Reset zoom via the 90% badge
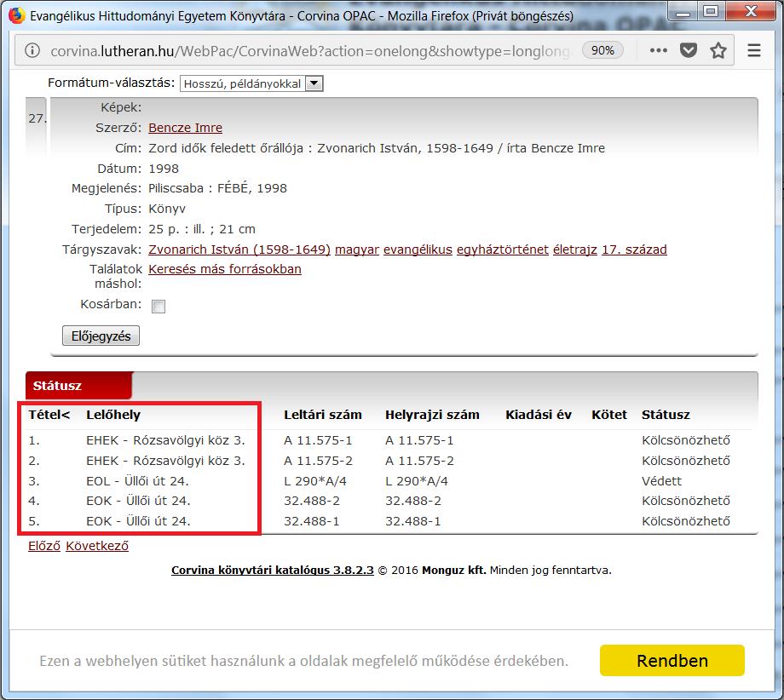The width and height of the screenshot is (784, 700). [x=602, y=50]
